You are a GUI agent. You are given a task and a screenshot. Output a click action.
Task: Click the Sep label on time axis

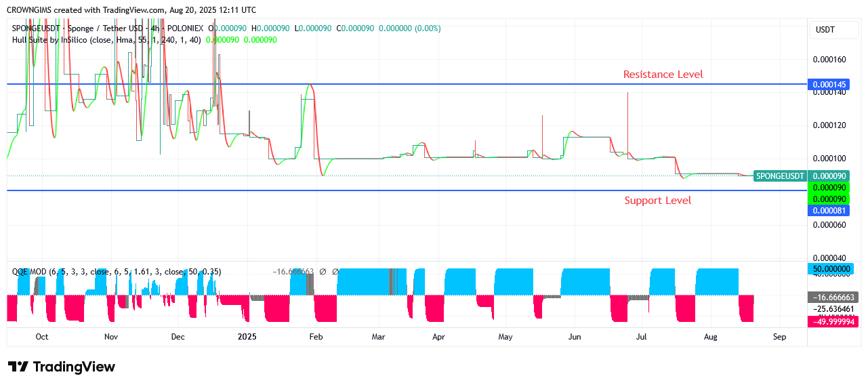[x=779, y=337]
